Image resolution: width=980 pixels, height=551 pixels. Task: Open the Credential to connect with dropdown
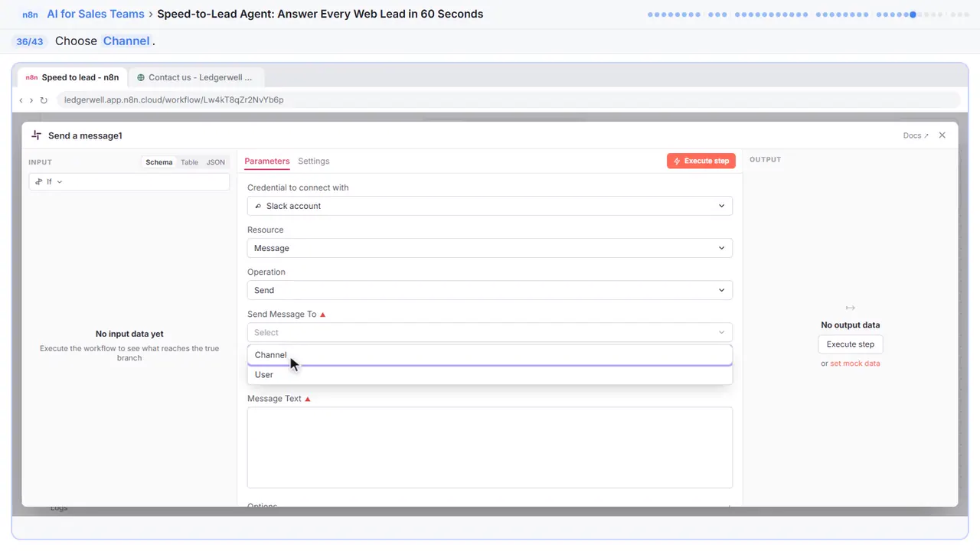pyautogui.click(x=490, y=206)
